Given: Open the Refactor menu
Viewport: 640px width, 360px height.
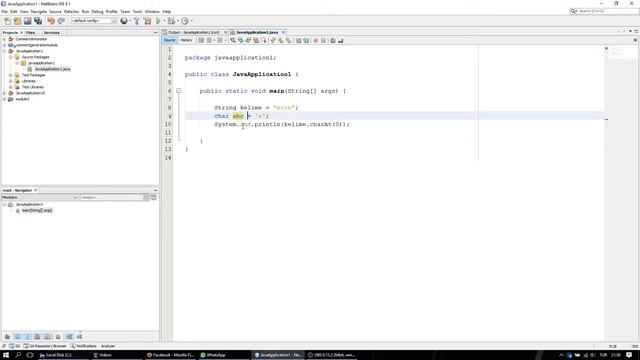Looking at the screenshot, I should coord(71,11).
